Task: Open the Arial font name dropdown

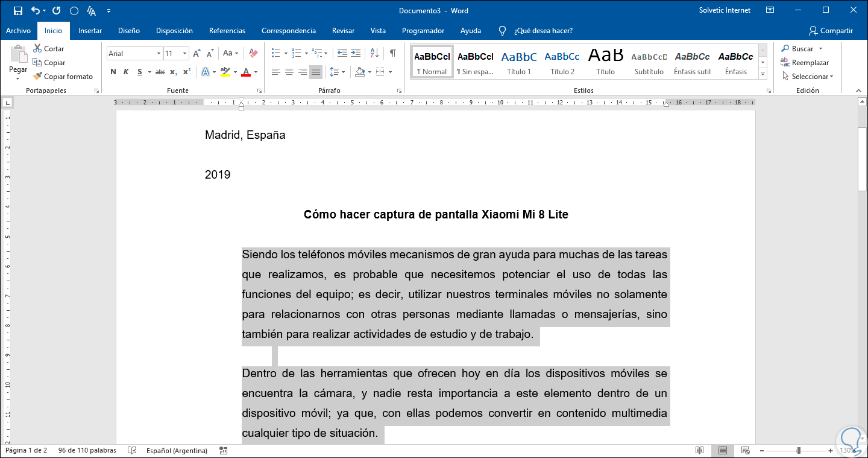Action: click(x=159, y=54)
